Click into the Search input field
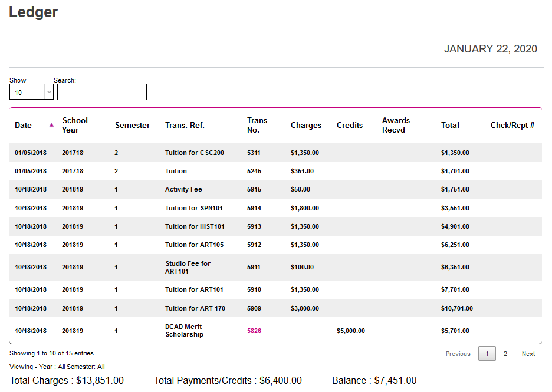Screen dimensions: 552x392 click(x=101, y=92)
